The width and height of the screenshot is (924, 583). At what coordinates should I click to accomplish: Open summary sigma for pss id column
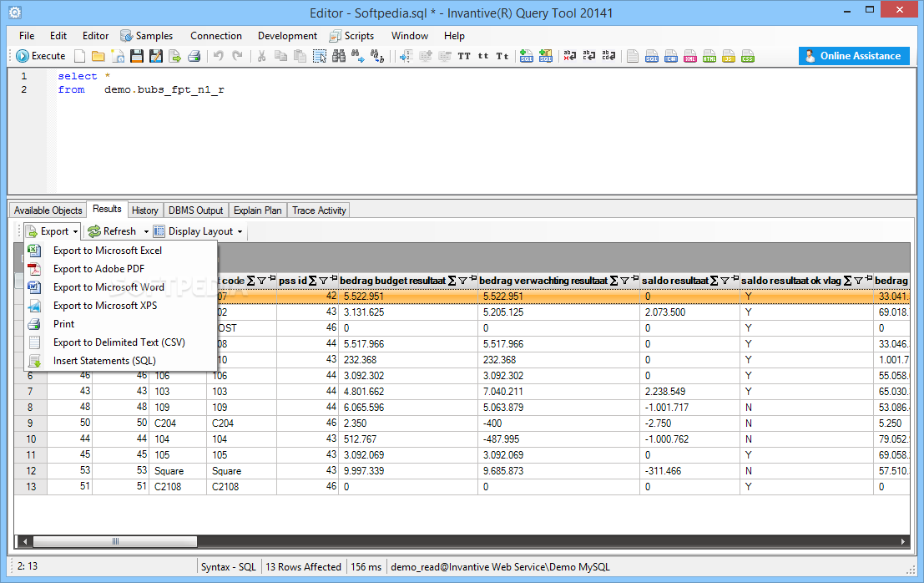pyautogui.click(x=312, y=281)
